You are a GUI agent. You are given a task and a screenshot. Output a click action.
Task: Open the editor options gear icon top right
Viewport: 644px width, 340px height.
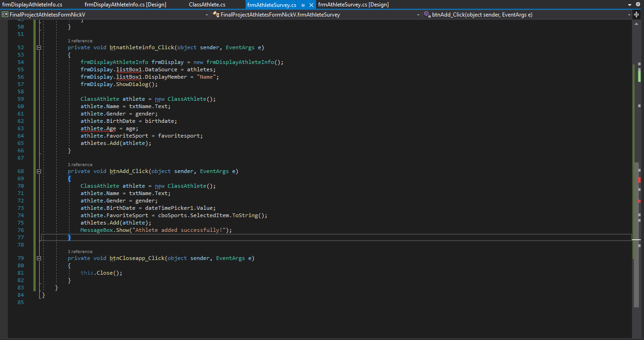pos(639,4)
